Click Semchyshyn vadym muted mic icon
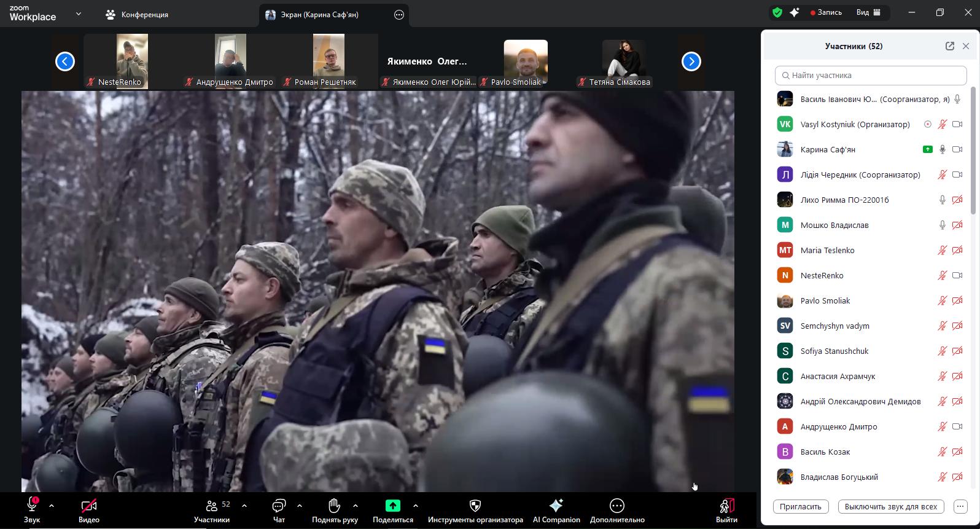980x529 pixels. 943,326
